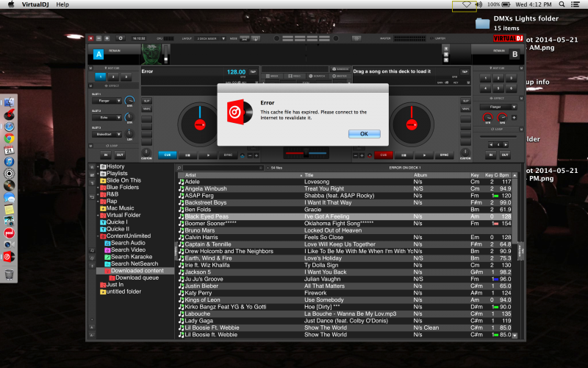
Task: Open the VirtualDJ menu in menu bar
Action: [x=36, y=4]
